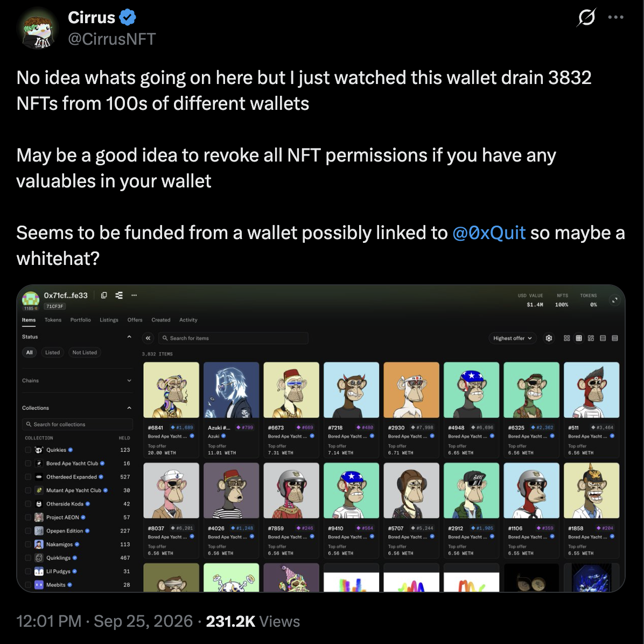Collapse the sidebar with the double-chevron icon

148,338
